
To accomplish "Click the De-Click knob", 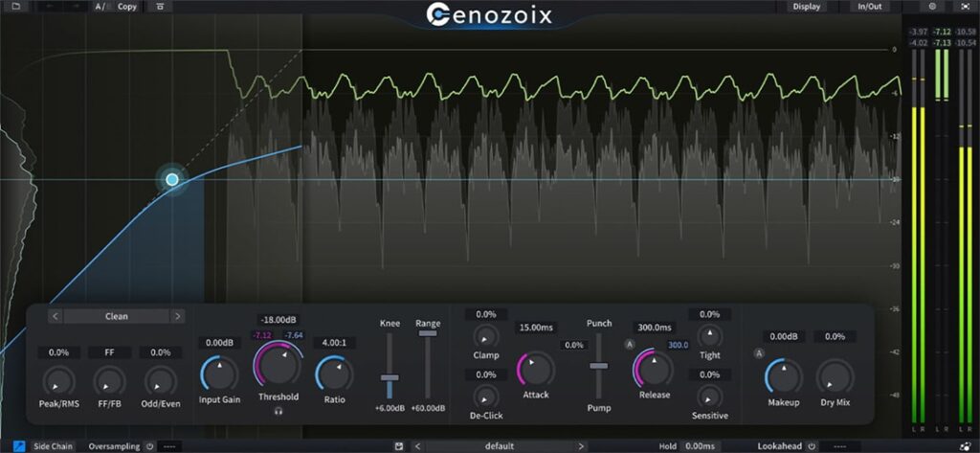I will coord(486,396).
